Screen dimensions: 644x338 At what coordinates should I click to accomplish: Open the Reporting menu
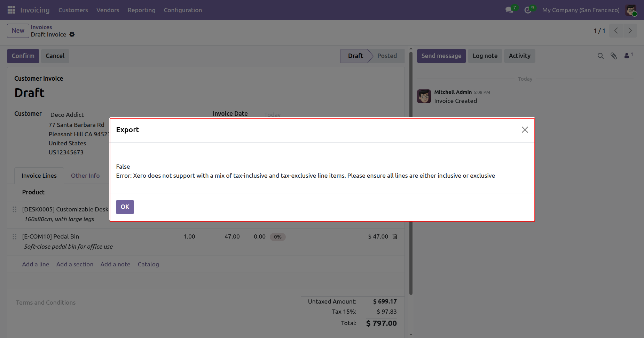[x=141, y=10]
